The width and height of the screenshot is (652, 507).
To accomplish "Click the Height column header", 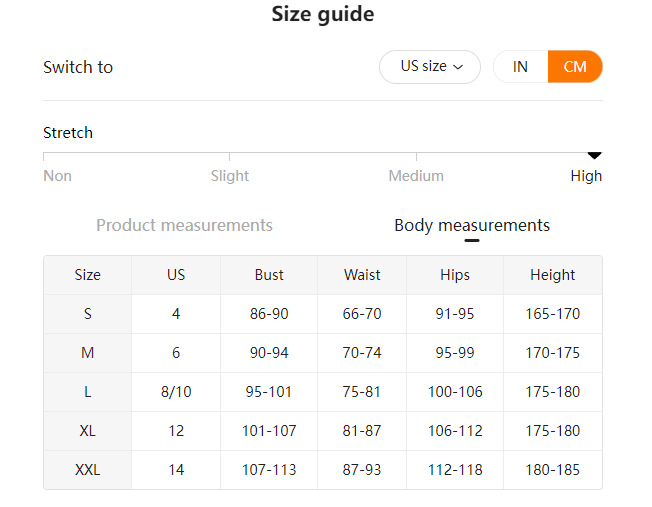I will [x=553, y=275].
